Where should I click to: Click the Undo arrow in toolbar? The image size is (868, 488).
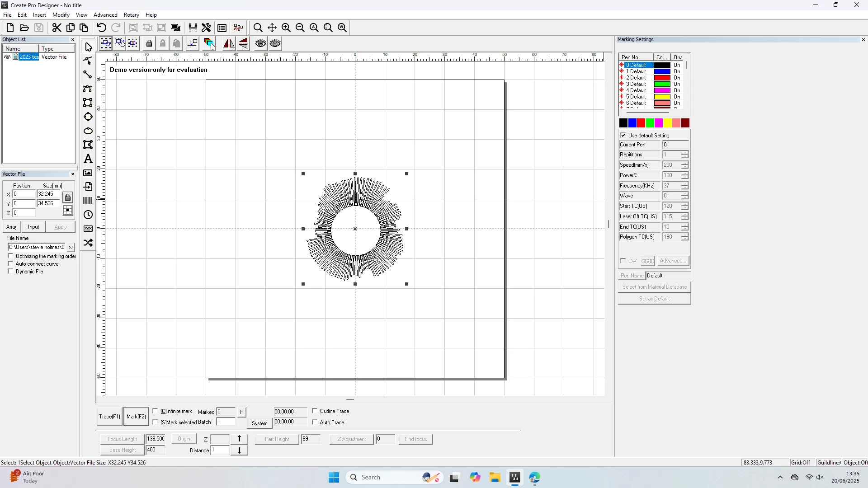[102, 28]
